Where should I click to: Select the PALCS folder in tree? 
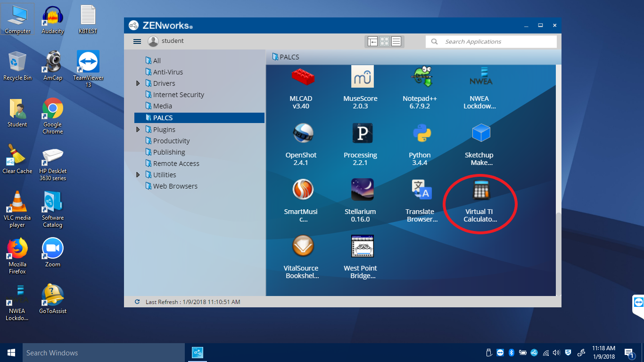pyautogui.click(x=199, y=118)
